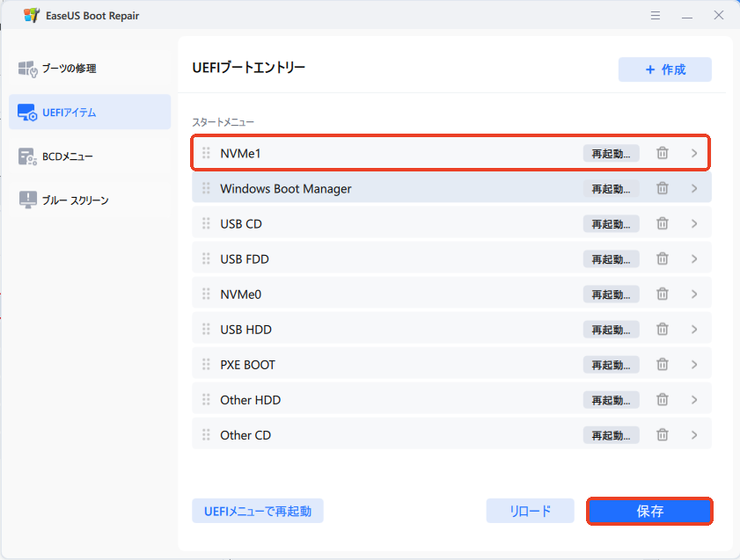Click the drag handle next to USB FDD

point(206,258)
